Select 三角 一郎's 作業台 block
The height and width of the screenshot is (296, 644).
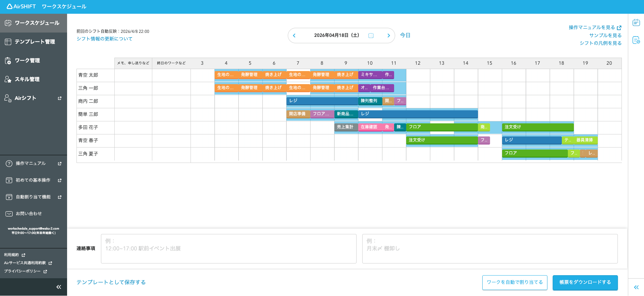[x=382, y=88]
